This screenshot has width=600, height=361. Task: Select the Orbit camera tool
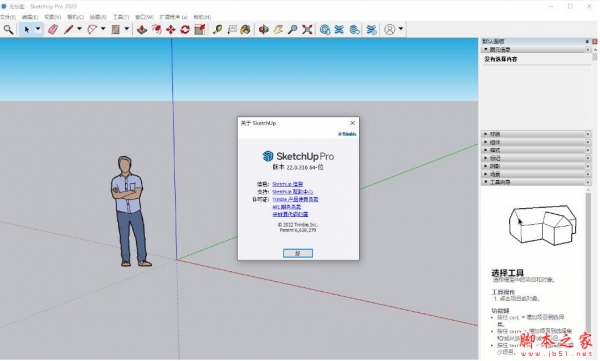coord(264,29)
